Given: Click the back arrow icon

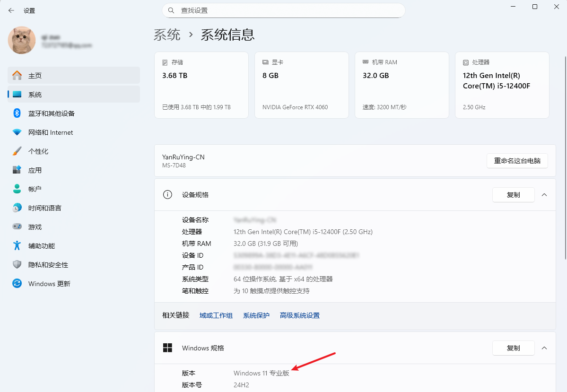Looking at the screenshot, I should pyautogui.click(x=11, y=10).
